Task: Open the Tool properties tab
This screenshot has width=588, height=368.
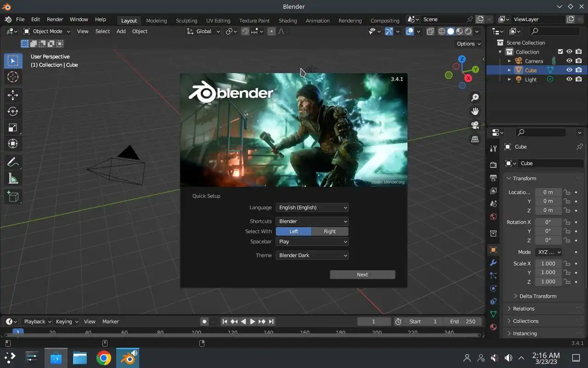Action: coord(493,149)
